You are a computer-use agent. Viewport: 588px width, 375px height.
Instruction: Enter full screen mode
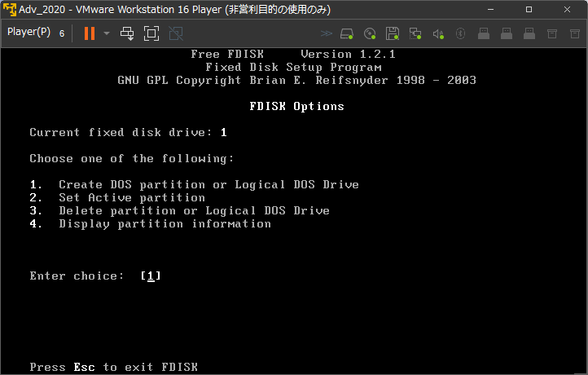click(151, 33)
